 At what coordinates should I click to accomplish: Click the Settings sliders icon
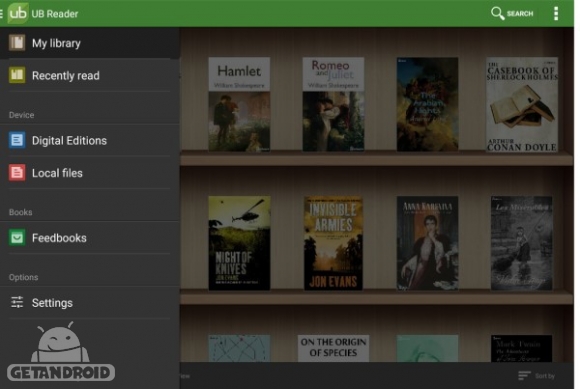pyautogui.click(x=17, y=302)
